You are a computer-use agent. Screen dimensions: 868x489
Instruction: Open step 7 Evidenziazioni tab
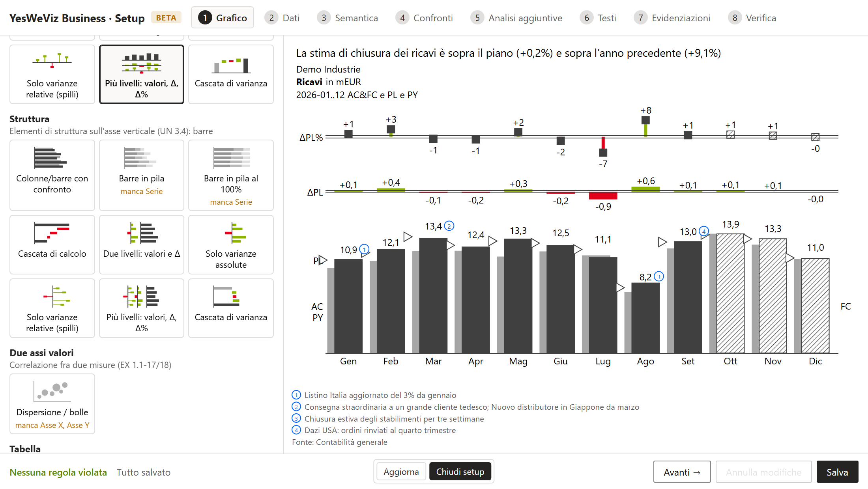tap(672, 18)
